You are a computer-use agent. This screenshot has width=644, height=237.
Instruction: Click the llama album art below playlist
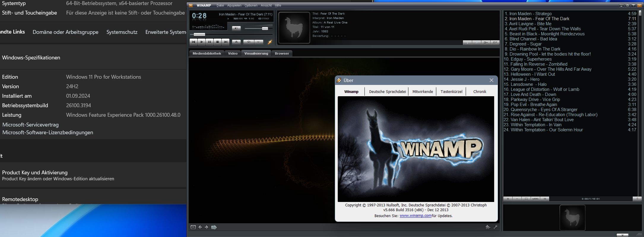point(572,218)
